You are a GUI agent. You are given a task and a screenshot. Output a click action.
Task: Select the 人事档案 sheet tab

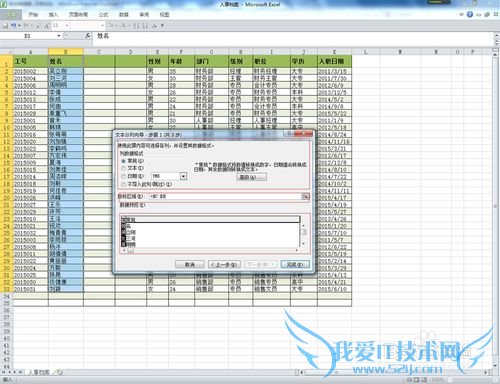point(39,372)
